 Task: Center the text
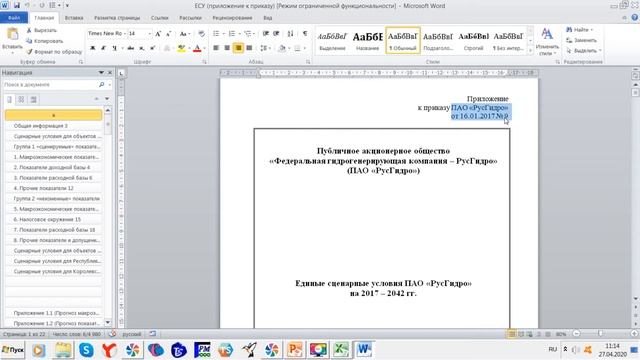[x=227, y=48]
